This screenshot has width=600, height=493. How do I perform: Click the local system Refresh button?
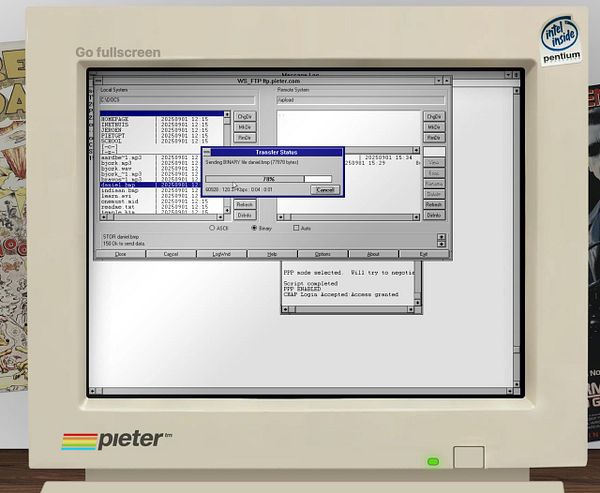click(x=245, y=205)
